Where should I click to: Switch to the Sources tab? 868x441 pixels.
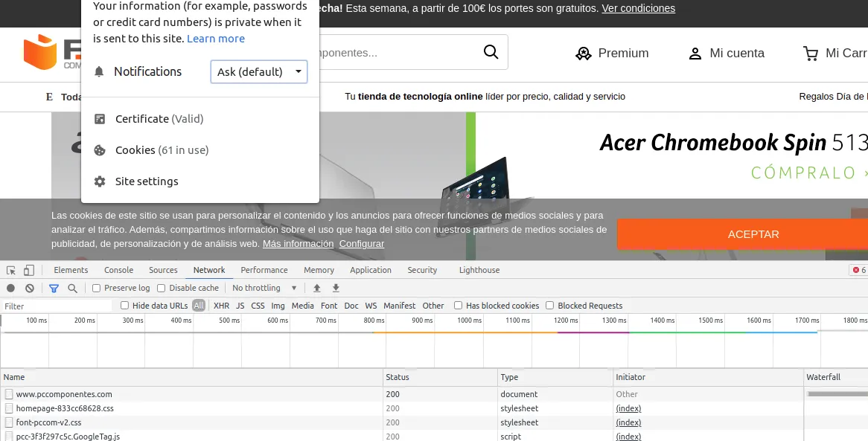[163, 270]
